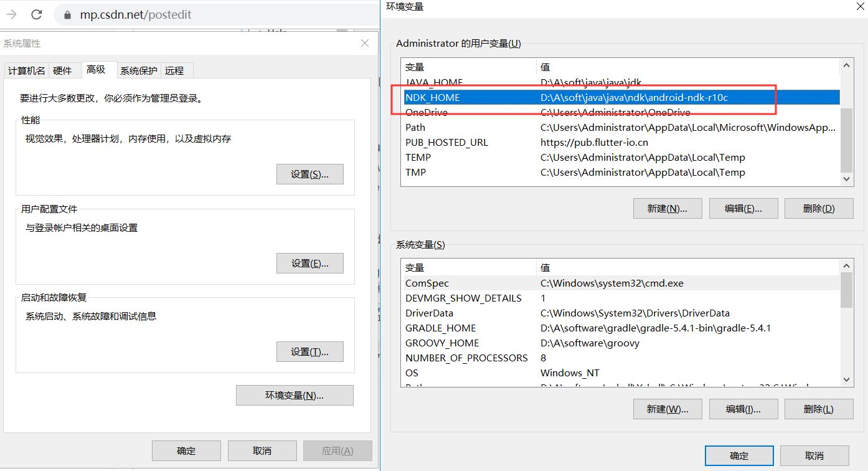
Task: Open 启动和故障恢复 设置(T) options
Action: coord(309,351)
